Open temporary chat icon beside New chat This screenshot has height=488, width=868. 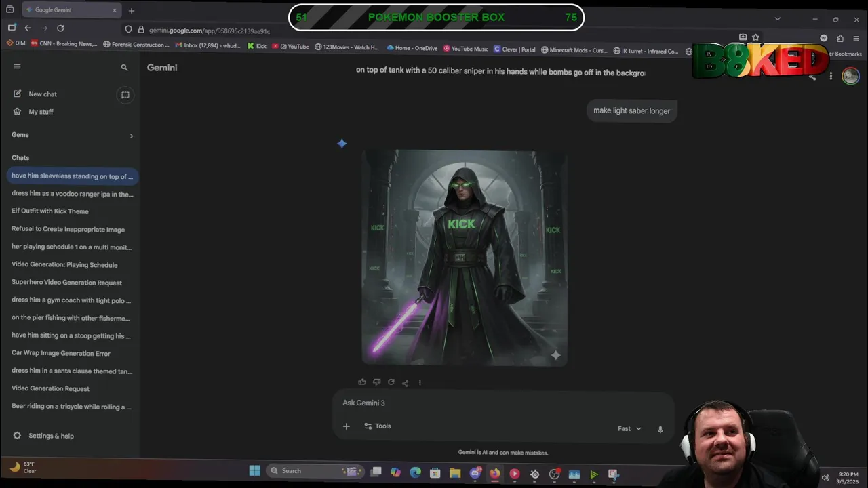(125, 95)
